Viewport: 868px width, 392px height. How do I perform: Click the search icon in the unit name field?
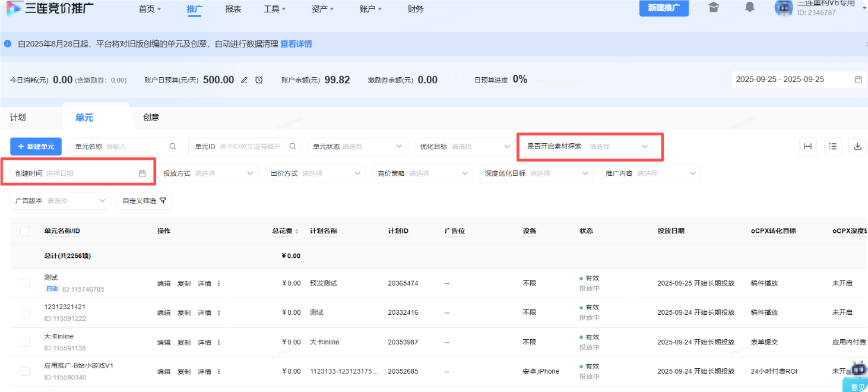click(173, 146)
